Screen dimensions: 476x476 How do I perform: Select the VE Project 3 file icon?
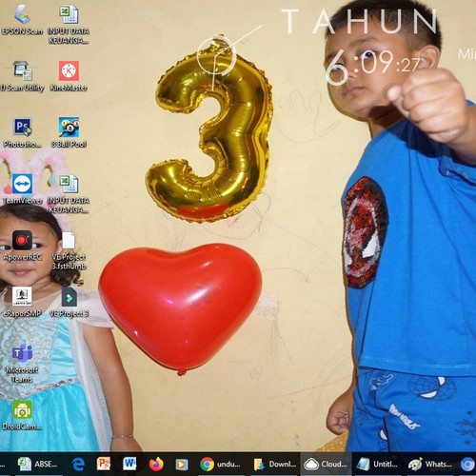coord(69,302)
